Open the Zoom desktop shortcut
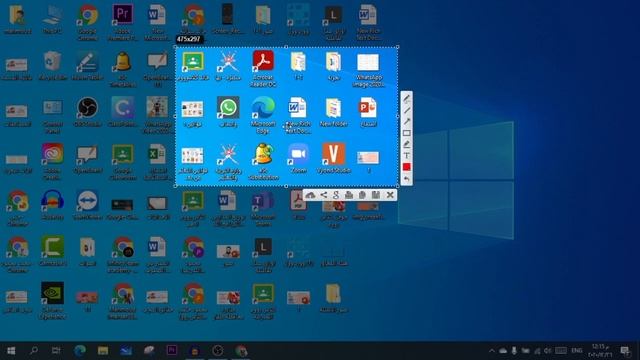Screen dimensions: 640x360 (x=298, y=158)
